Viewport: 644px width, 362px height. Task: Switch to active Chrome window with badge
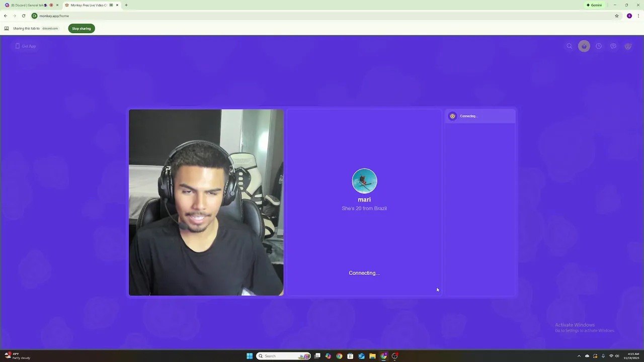click(384, 356)
